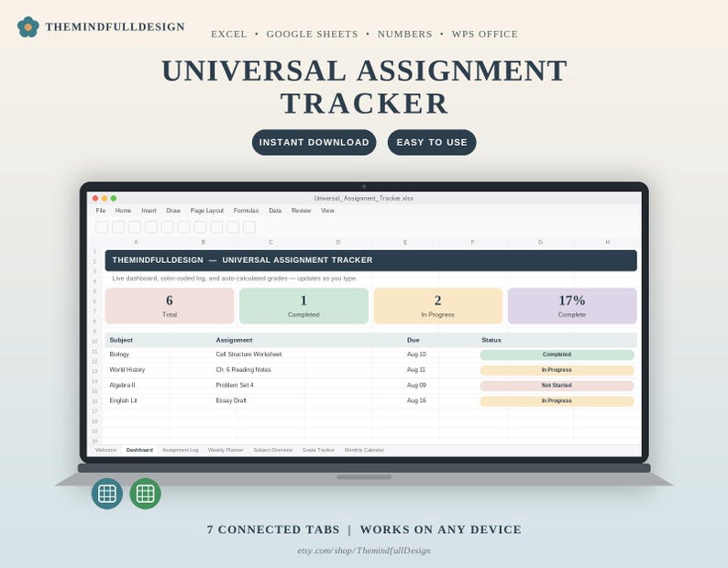Click the green spreadsheet icon below the laptop
Image resolution: width=728 pixels, height=568 pixels.
point(145,494)
